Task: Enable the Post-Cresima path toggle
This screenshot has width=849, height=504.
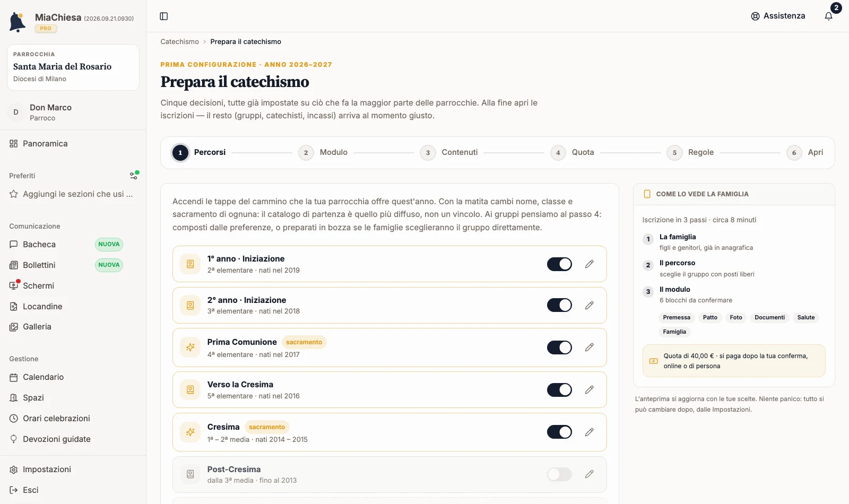Action: tap(559, 474)
